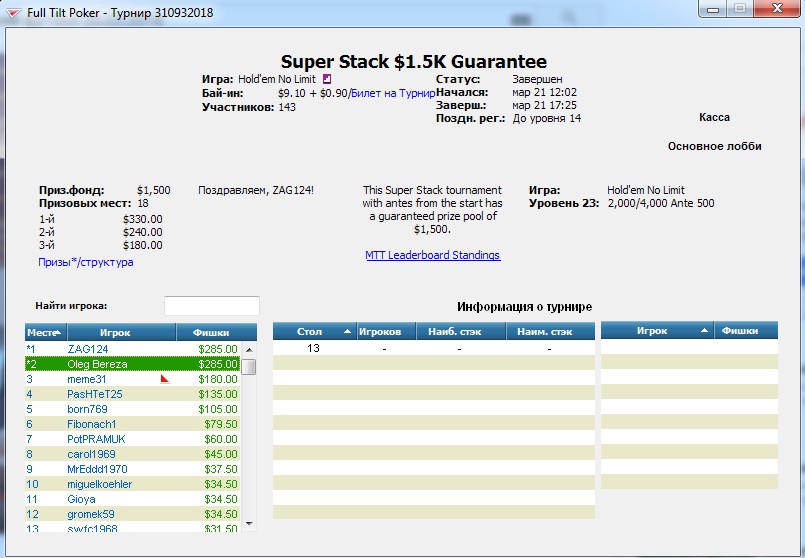
Task: Select player Fibonach1 row
Action: (132, 424)
